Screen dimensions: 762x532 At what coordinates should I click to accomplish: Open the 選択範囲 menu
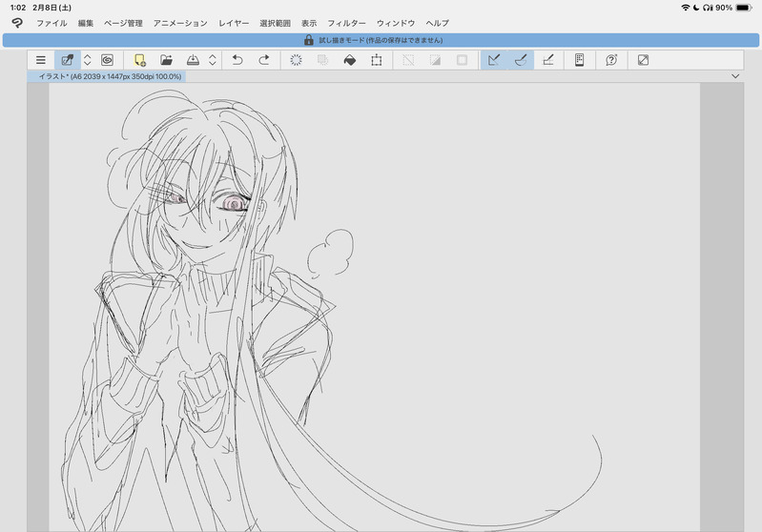pyautogui.click(x=275, y=23)
